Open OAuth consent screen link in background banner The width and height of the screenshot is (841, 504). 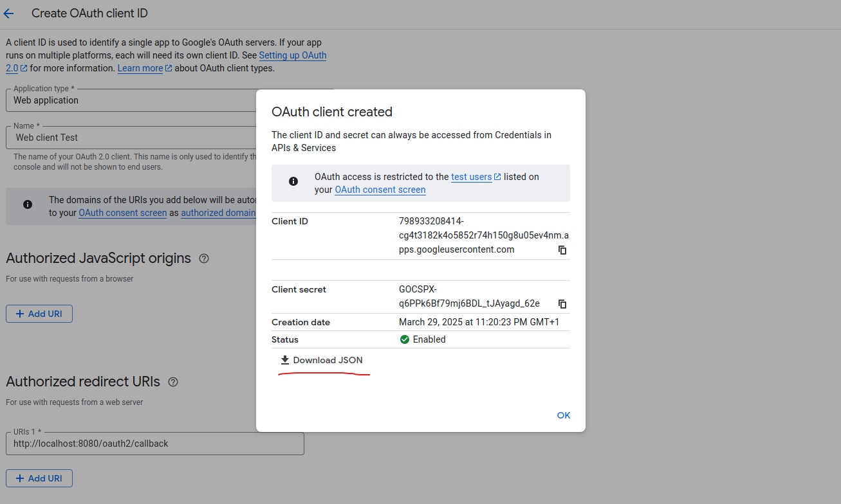pos(122,213)
